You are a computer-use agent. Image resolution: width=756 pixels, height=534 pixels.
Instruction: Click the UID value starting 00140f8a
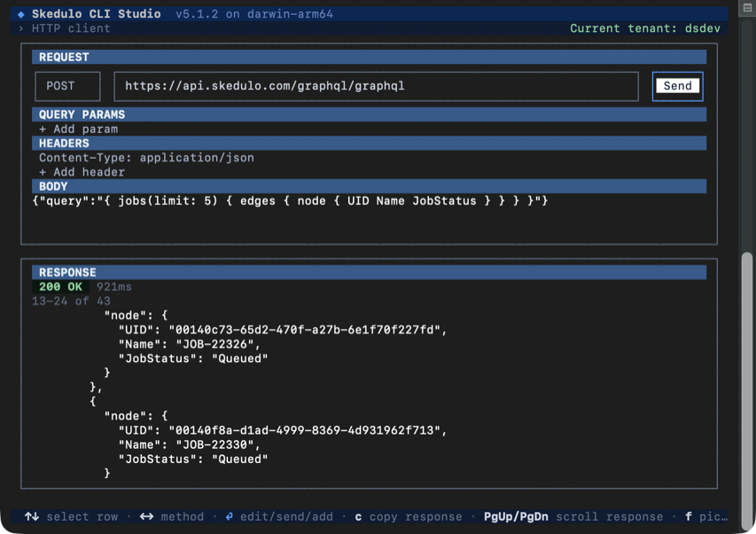tap(304, 430)
